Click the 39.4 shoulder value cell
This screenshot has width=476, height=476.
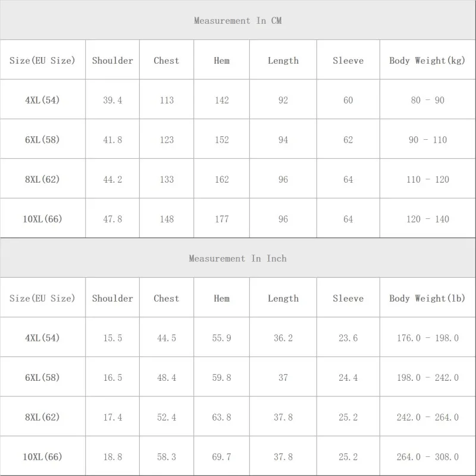click(x=112, y=99)
